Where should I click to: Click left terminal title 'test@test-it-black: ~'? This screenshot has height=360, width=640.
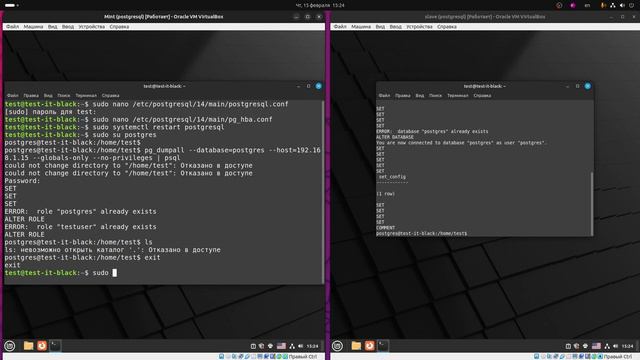click(x=164, y=86)
